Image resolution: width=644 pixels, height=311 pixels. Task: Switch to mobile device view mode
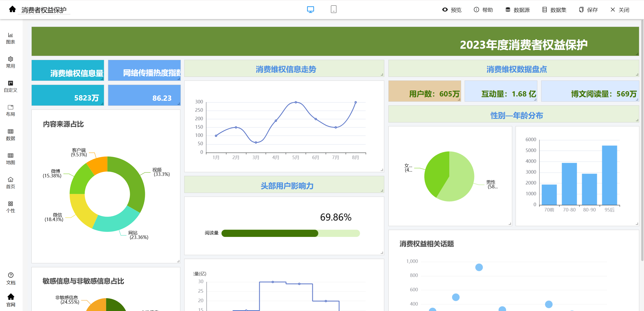[333, 10]
